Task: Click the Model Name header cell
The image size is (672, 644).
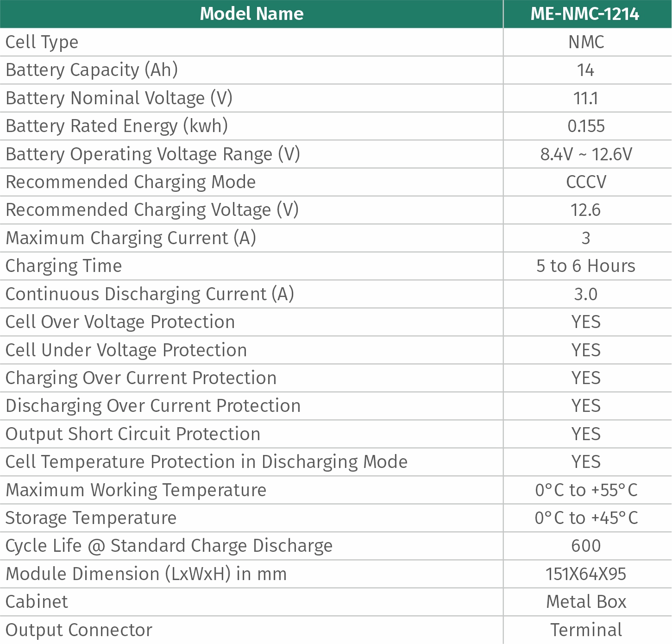Action: pos(251,14)
